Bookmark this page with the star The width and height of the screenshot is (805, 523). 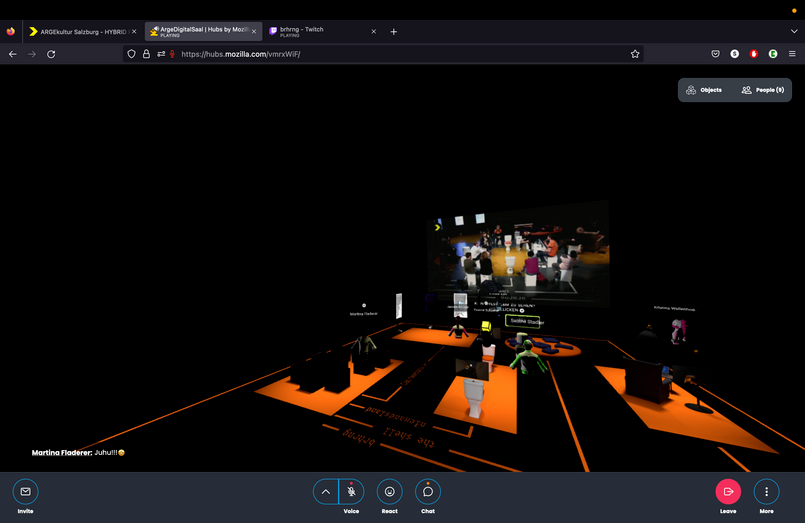pyautogui.click(x=635, y=54)
